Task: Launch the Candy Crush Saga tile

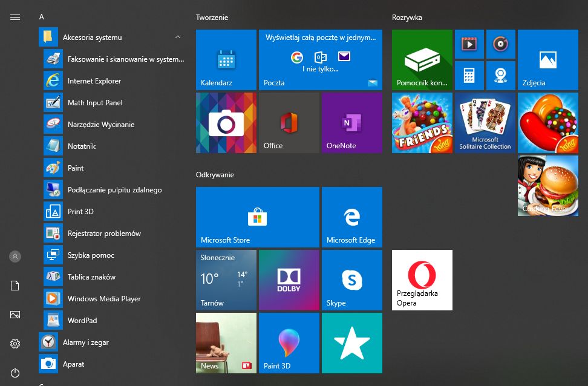Action: coord(548,123)
